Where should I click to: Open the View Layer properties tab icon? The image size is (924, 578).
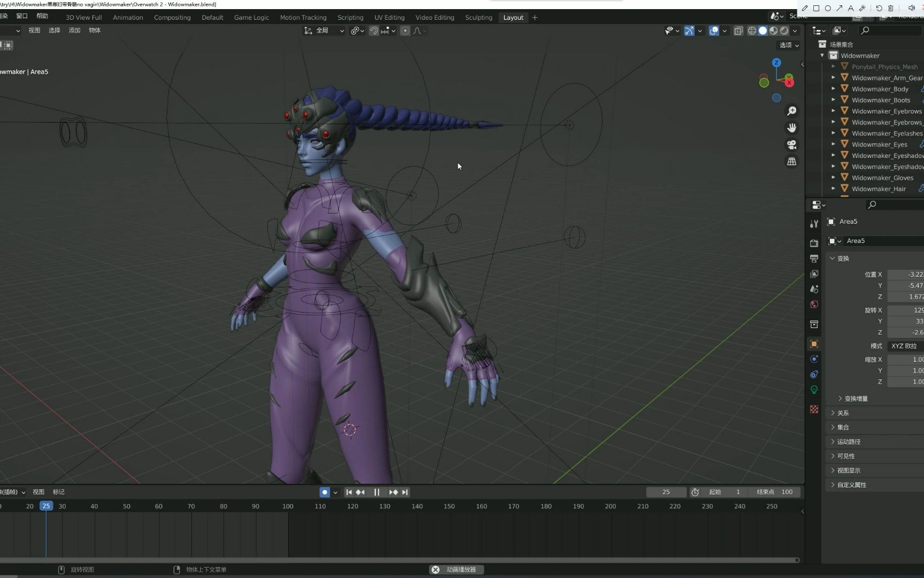[x=814, y=273]
